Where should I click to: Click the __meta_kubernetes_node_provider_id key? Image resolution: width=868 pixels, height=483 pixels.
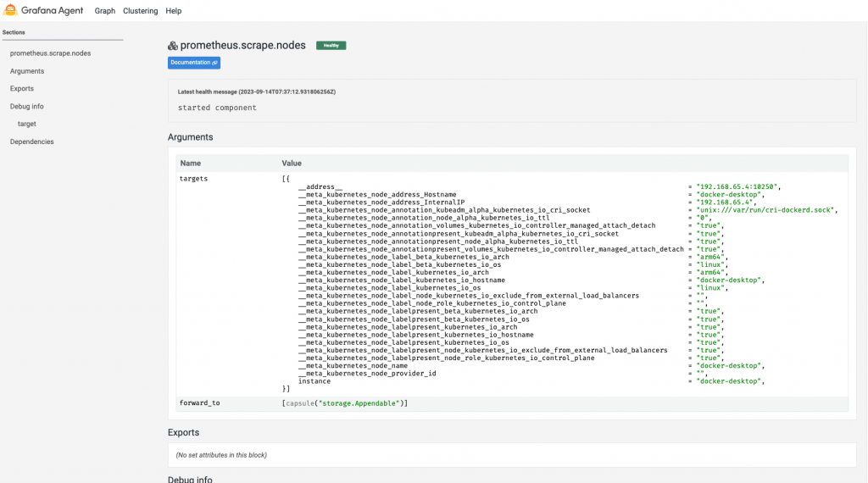[x=367, y=374]
